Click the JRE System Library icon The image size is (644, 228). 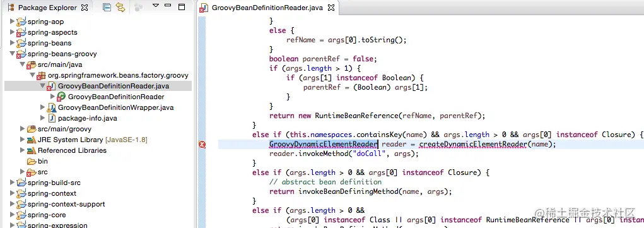(x=31, y=140)
